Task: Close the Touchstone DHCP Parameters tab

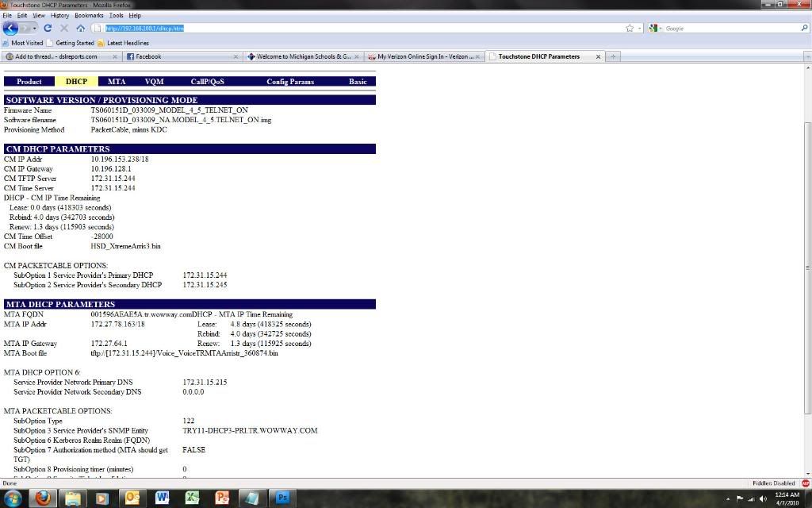Action: [598, 56]
